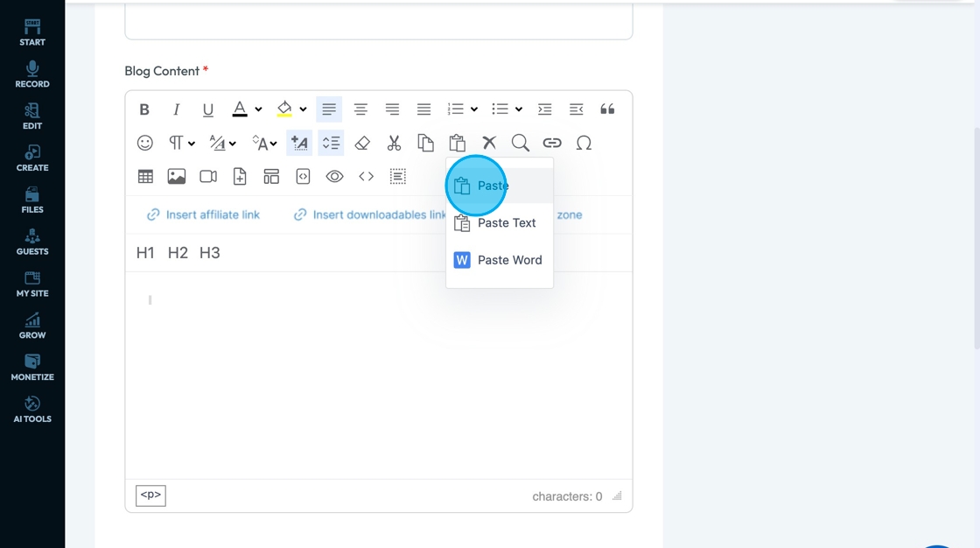The image size is (980, 548).
Task: Open find and replace magnifier
Action: tap(521, 144)
